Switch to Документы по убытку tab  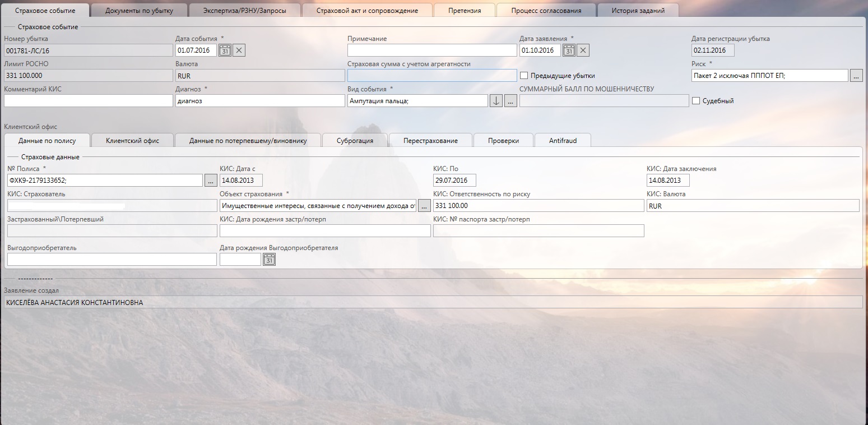coord(139,11)
